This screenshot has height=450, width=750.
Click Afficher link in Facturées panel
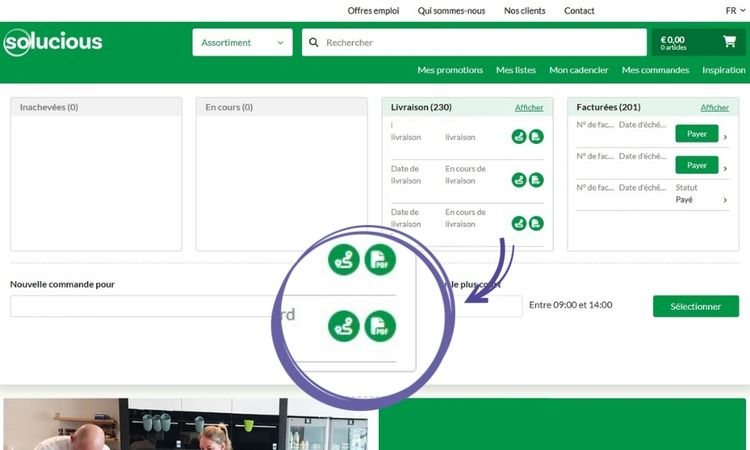pyautogui.click(x=714, y=107)
